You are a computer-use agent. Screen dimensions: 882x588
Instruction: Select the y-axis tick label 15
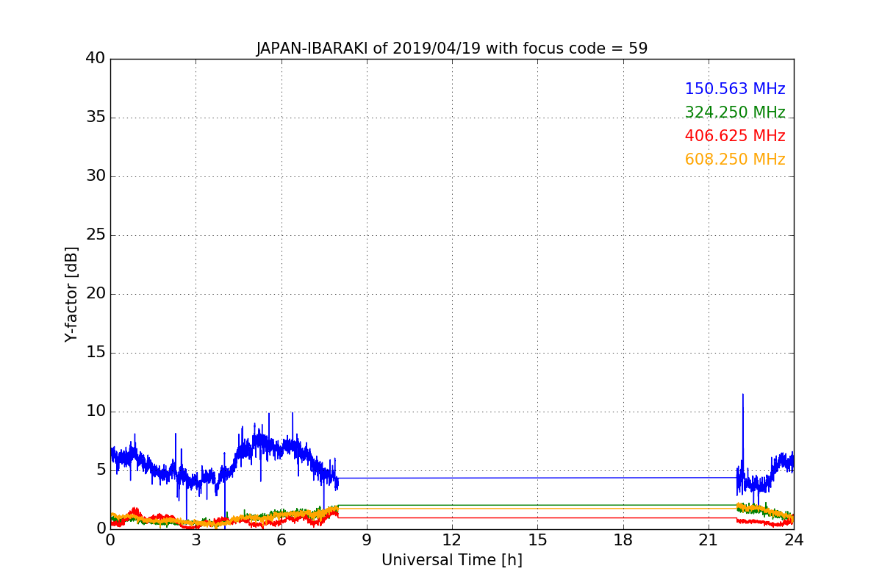click(x=96, y=353)
